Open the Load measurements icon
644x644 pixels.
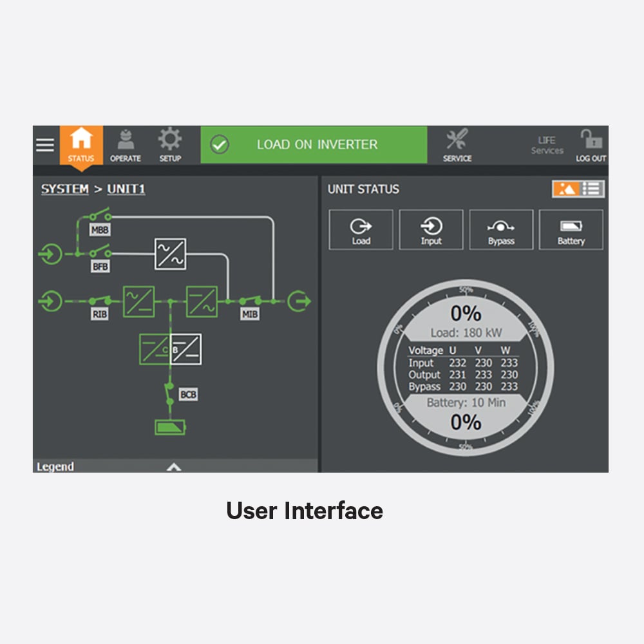point(361,229)
